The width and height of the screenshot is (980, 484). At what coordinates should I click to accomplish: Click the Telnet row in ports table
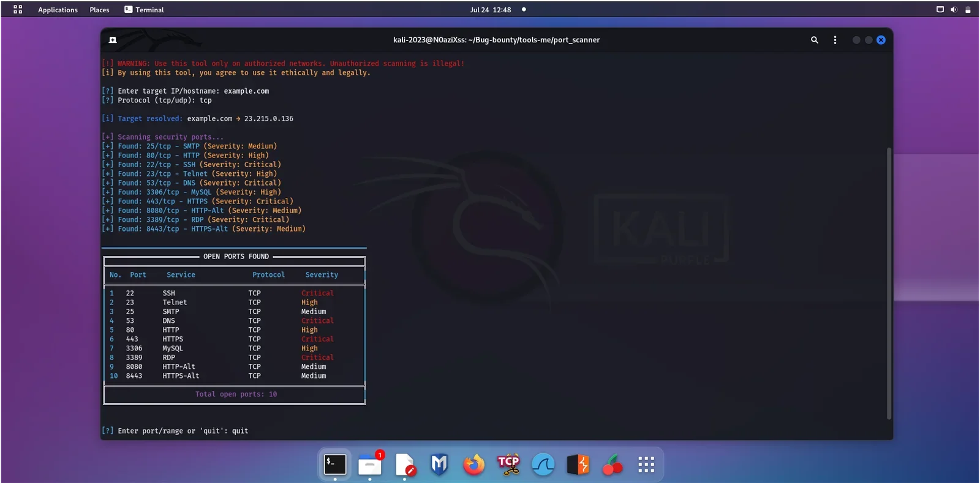click(x=234, y=303)
